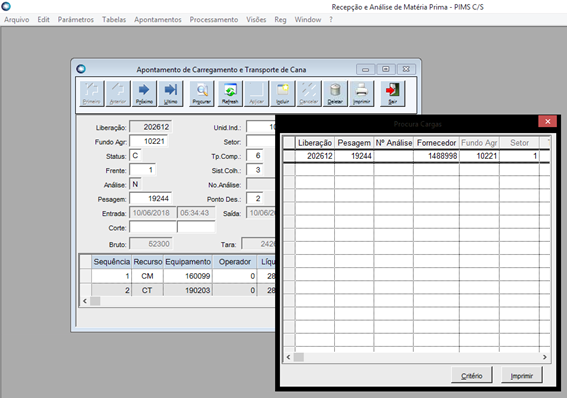The image size is (567, 398).
Task: Click the Anterior toolbar icon
Action: [x=118, y=94]
